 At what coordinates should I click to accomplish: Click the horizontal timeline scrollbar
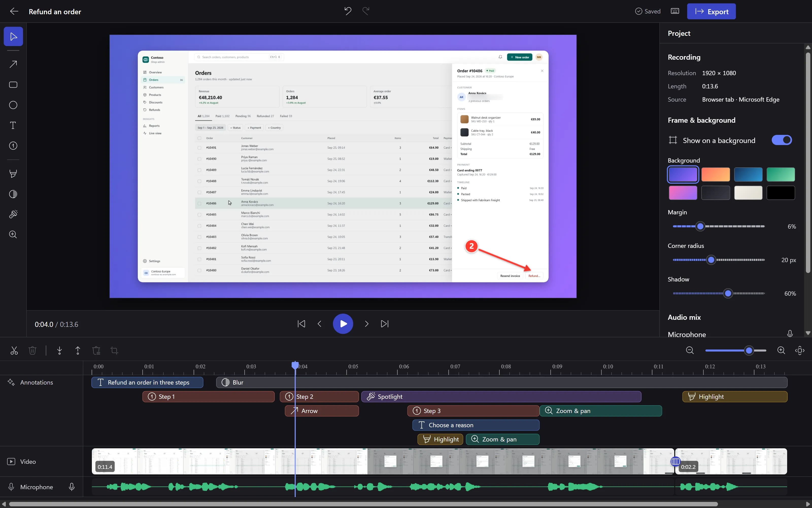(x=363, y=504)
